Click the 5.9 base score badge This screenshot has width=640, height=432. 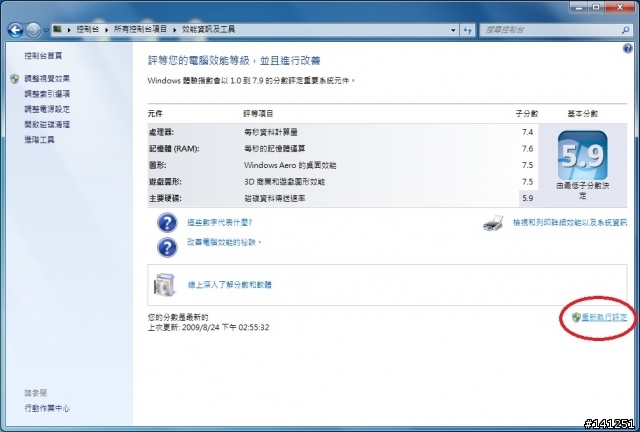coord(582,155)
